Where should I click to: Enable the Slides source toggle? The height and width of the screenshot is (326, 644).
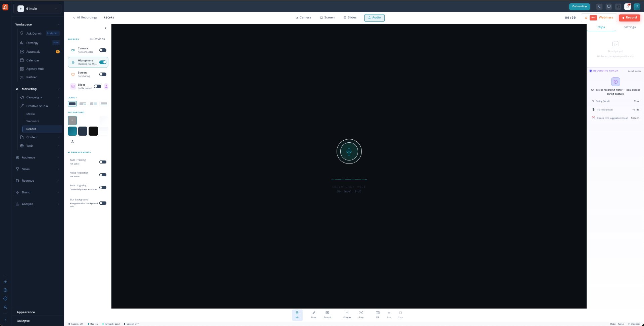pyautogui.click(x=97, y=86)
